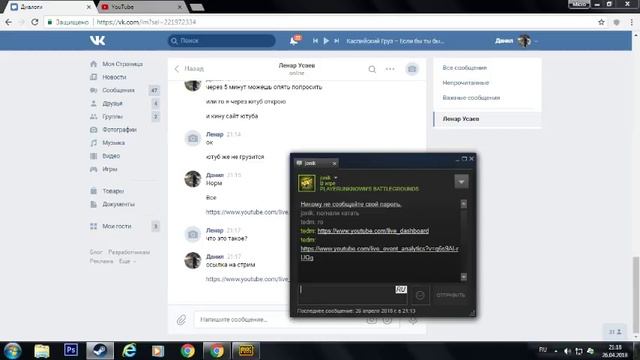The height and width of the screenshot is (360, 640).
Task: Click jonik's avatar in Steam chat
Action: [x=307, y=183]
